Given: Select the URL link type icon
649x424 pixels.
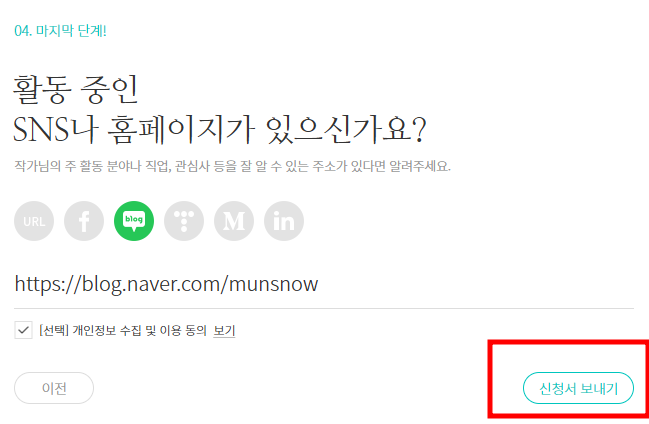Looking at the screenshot, I should point(34,221).
